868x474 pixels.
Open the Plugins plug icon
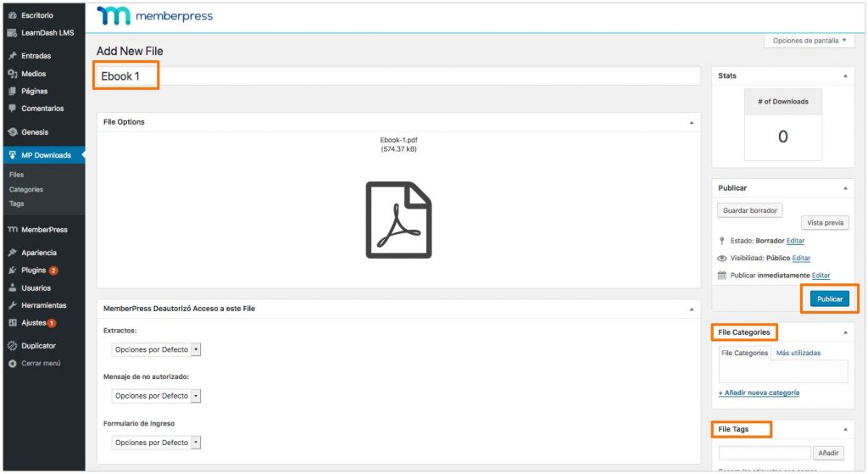[x=12, y=270]
